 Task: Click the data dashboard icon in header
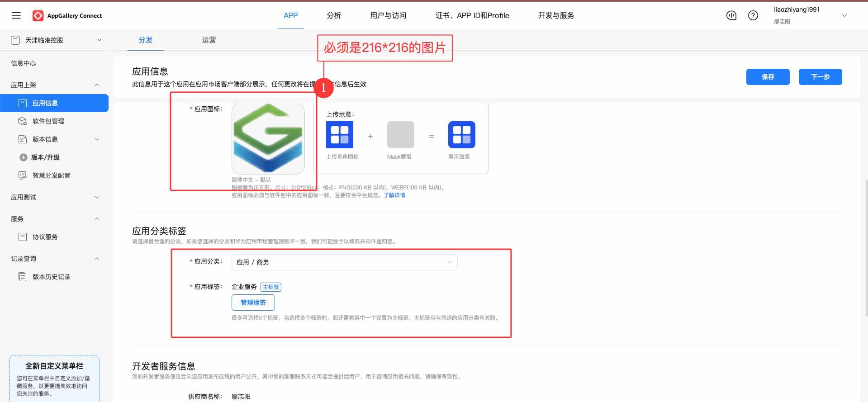(x=731, y=15)
